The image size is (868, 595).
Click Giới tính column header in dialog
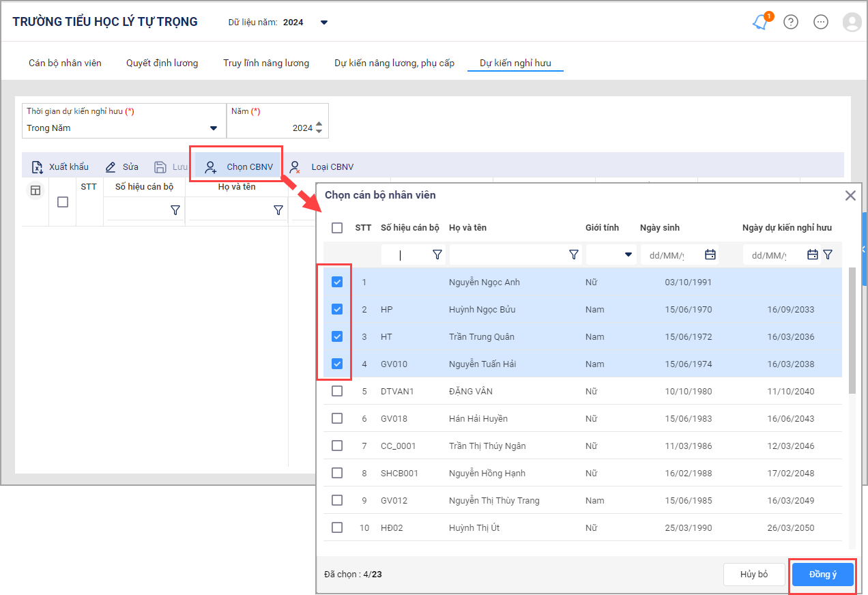point(603,228)
